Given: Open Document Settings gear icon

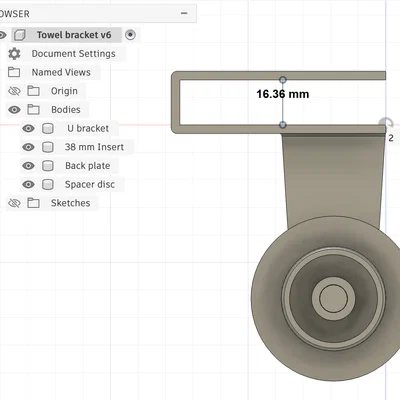Looking at the screenshot, I should (x=14, y=54).
